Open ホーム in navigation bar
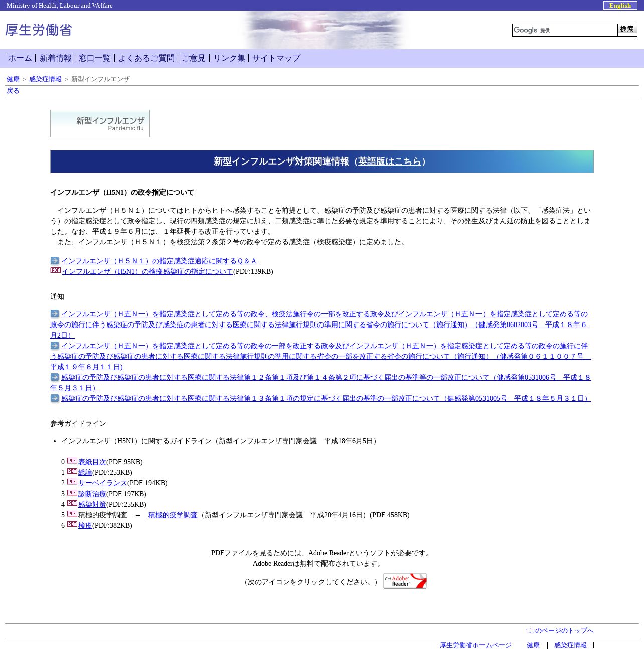644x649 pixels. [20, 58]
